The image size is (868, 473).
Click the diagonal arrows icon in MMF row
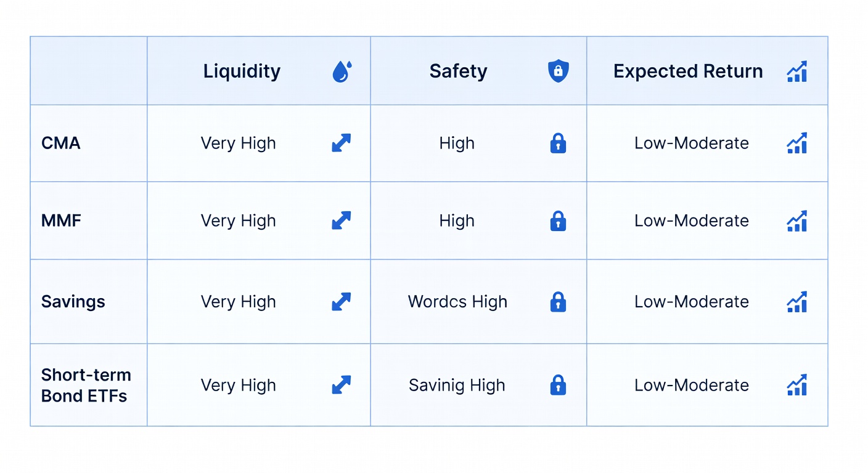341,220
